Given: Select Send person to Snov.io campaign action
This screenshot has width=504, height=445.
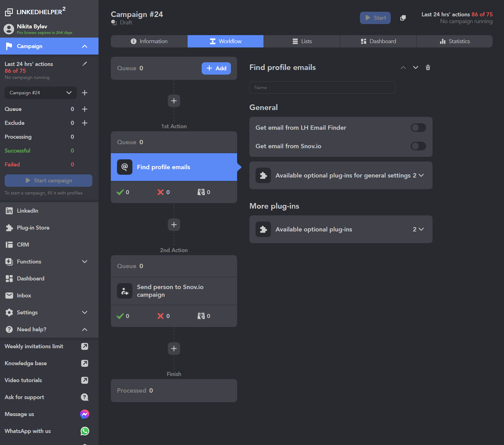Looking at the screenshot, I should tap(174, 291).
